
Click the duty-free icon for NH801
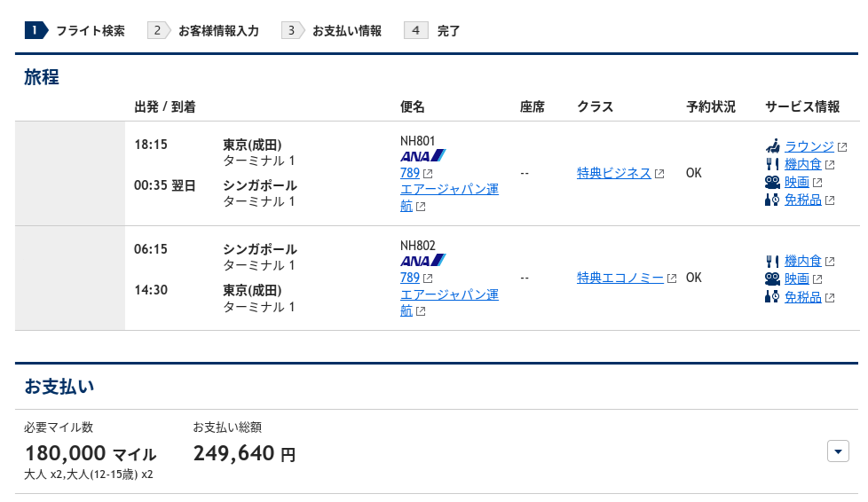coord(773,200)
